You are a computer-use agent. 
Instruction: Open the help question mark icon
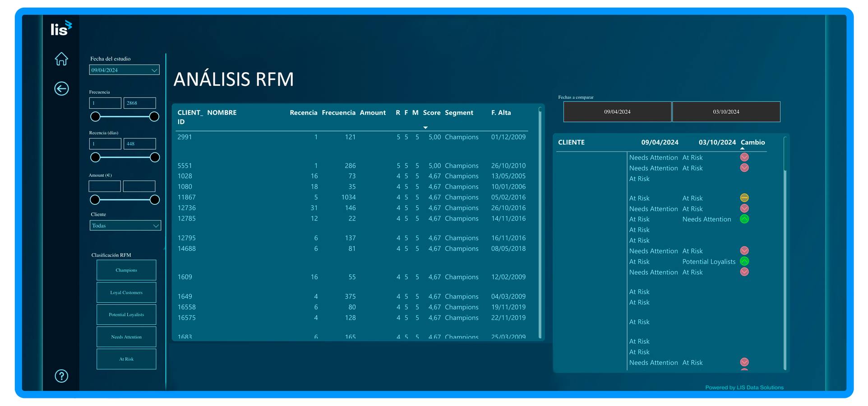pyautogui.click(x=61, y=376)
